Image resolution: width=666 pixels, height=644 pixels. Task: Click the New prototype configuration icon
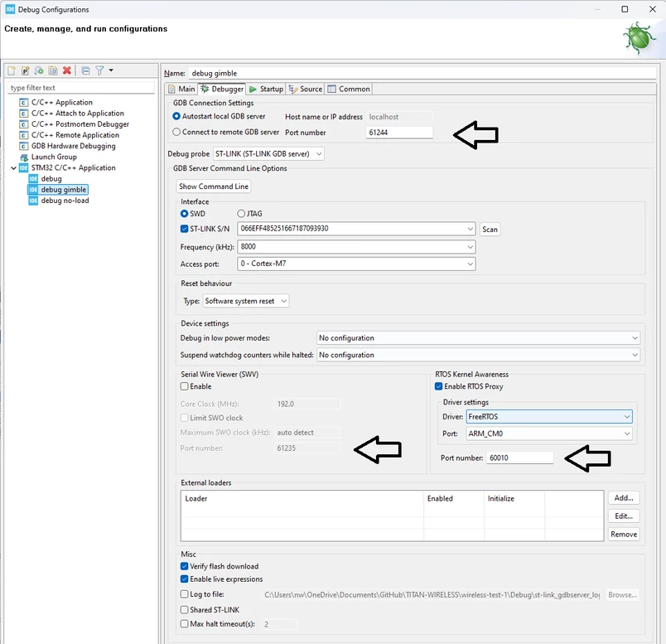pos(25,70)
